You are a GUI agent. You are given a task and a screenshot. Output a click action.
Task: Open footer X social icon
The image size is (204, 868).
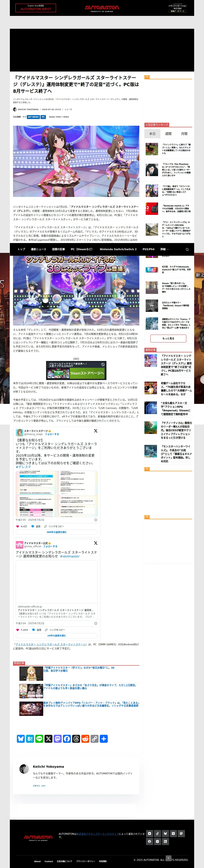173,833
